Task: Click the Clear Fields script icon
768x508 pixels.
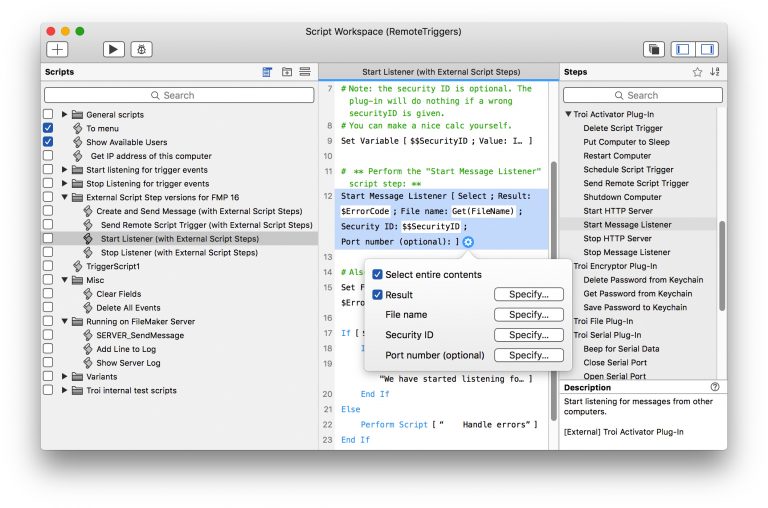Action: click(88, 294)
